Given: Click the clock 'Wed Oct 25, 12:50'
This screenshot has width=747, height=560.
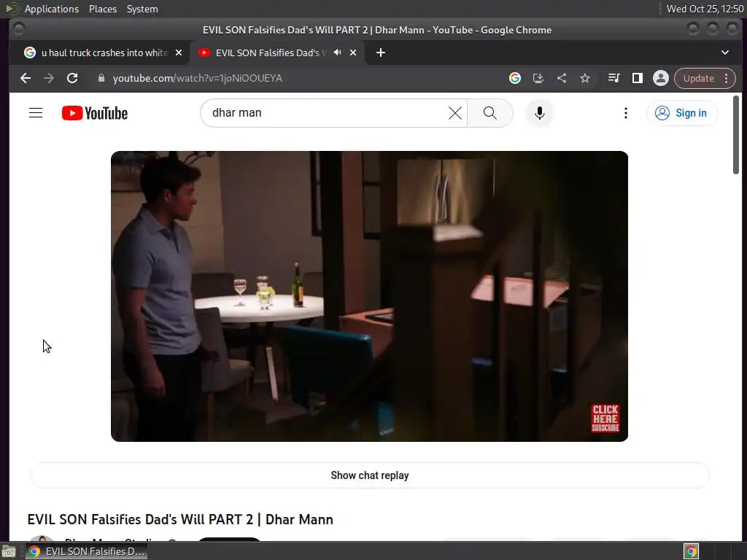Looking at the screenshot, I should [x=705, y=9].
